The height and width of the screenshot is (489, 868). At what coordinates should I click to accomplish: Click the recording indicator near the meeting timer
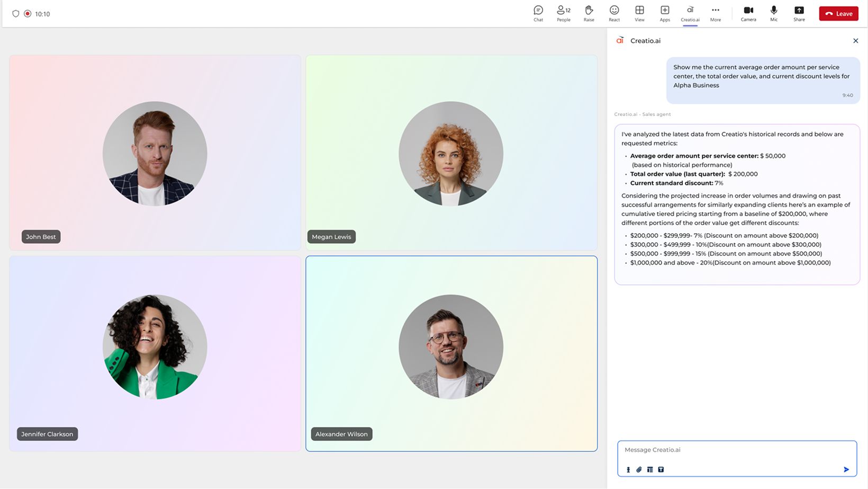[28, 14]
